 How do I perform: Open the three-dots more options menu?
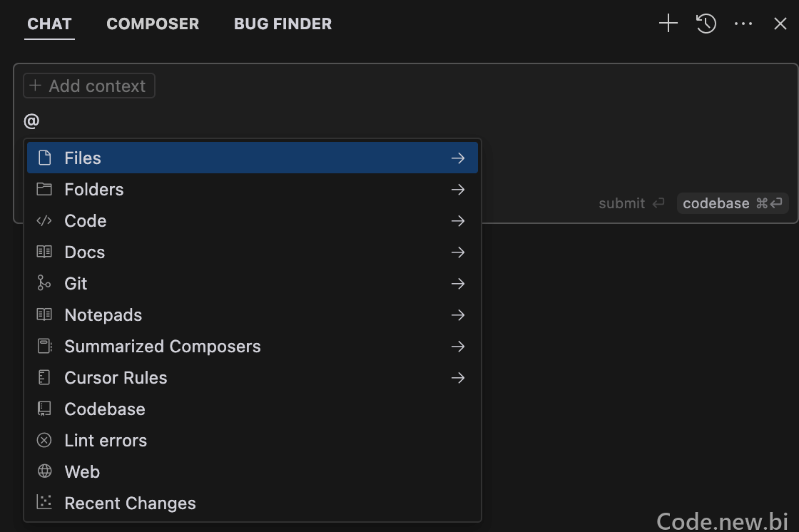point(743,24)
